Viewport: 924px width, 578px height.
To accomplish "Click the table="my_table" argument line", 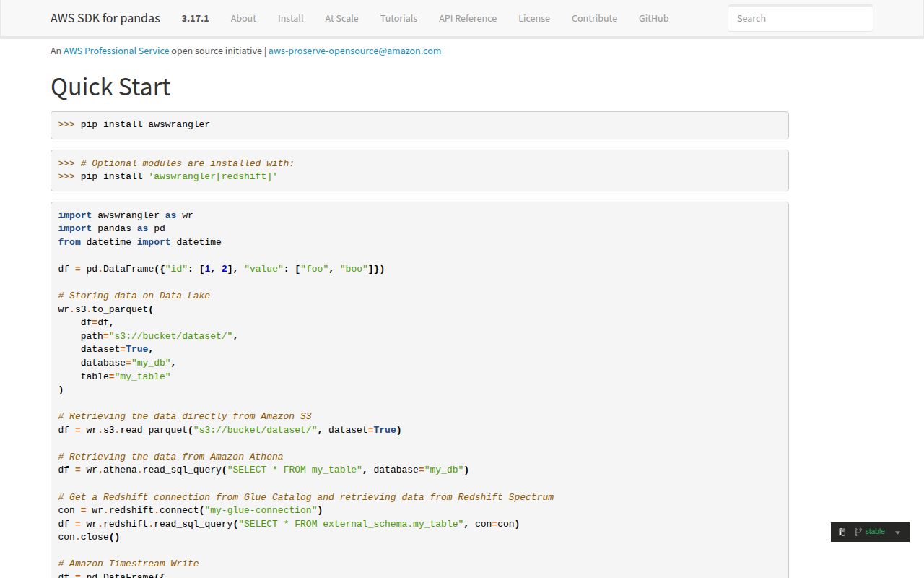I will click(126, 376).
